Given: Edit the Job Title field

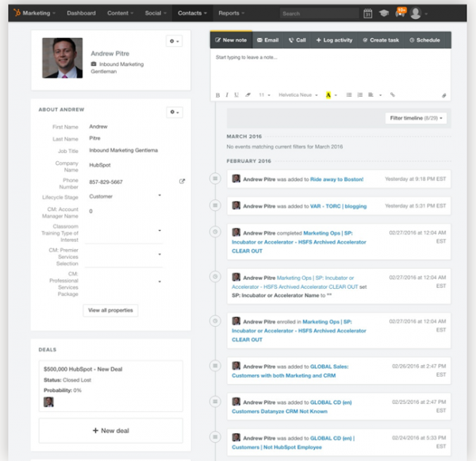Looking at the screenshot, I should (124, 150).
